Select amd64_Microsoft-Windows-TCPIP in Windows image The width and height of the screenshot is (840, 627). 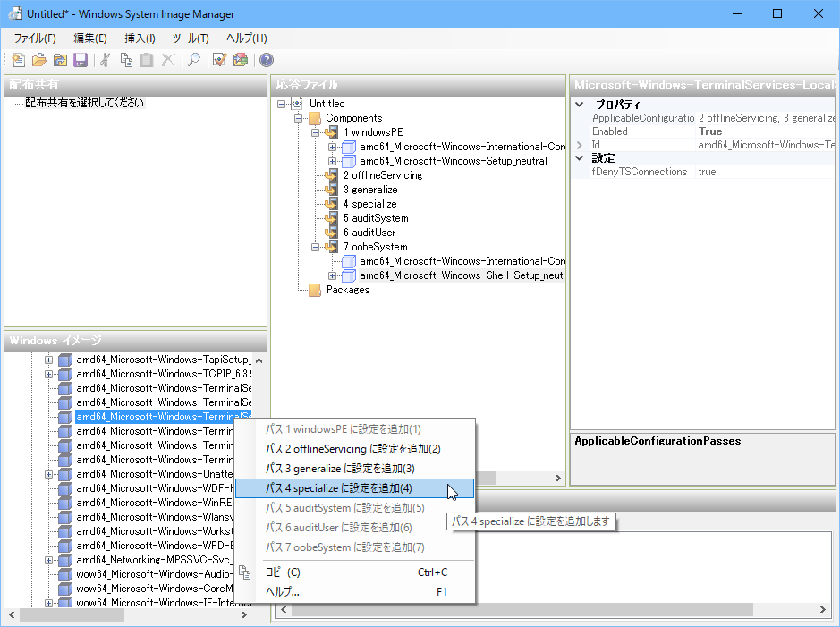[164, 374]
